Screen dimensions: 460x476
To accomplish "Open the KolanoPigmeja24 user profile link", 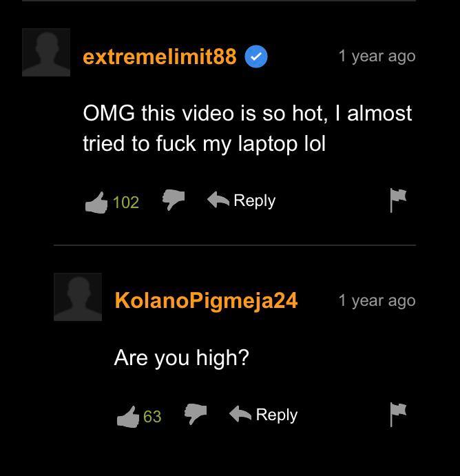I will tap(207, 301).
